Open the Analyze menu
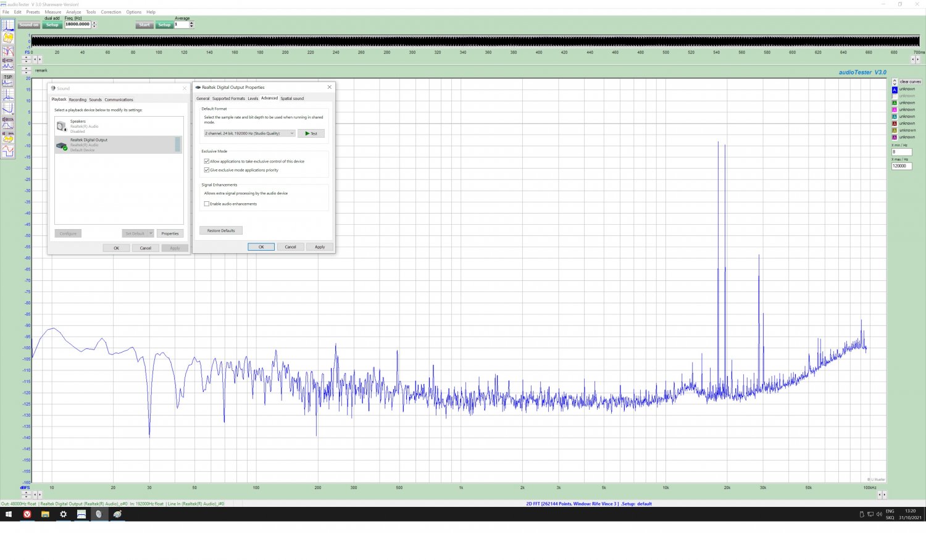Image resolution: width=926 pixels, height=560 pixels. coord(73,12)
